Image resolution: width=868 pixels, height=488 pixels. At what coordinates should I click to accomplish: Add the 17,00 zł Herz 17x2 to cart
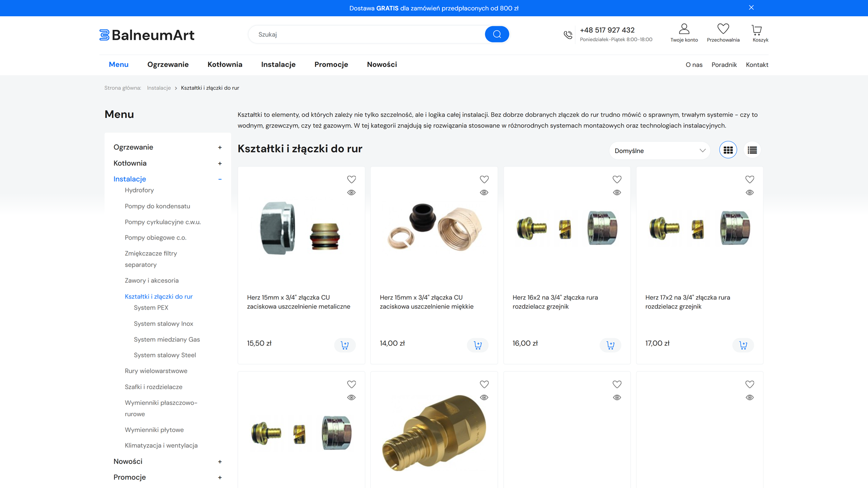point(743,345)
